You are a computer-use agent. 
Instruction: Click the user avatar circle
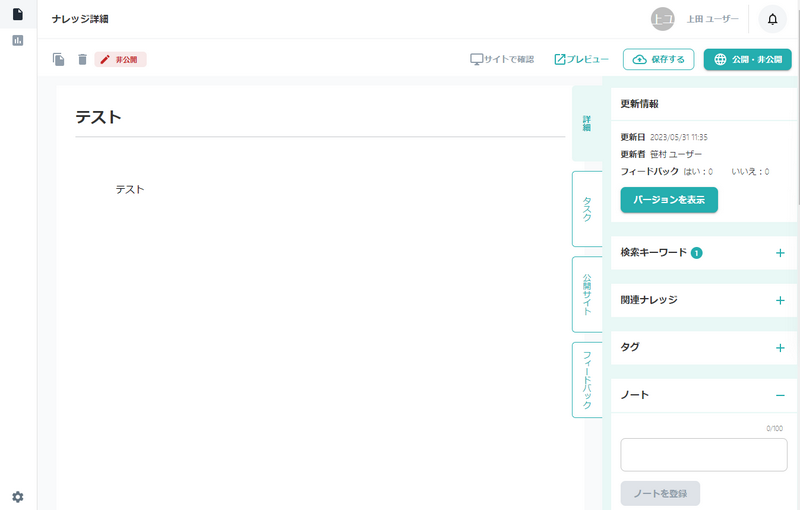coord(662,19)
